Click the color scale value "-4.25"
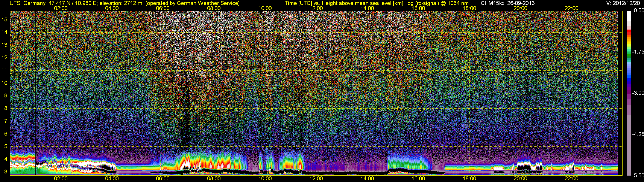The image size is (644, 182). click(x=638, y=134)
